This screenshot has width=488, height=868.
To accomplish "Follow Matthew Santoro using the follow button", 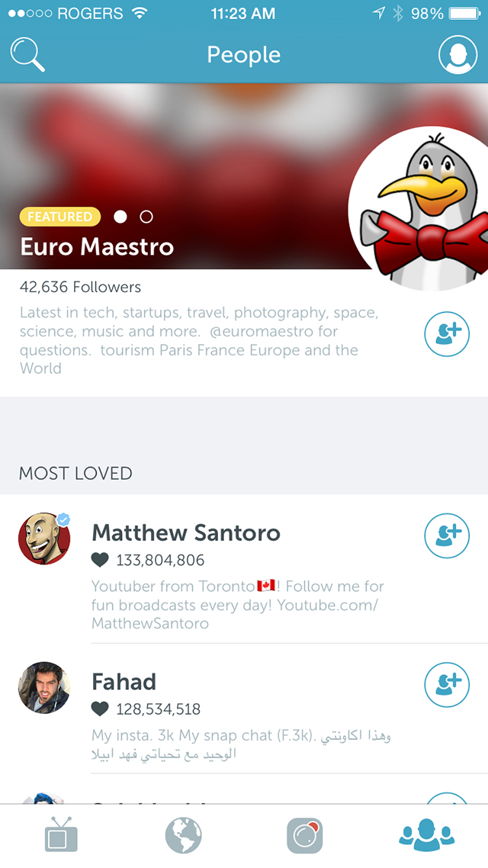I will coord(447,535).
